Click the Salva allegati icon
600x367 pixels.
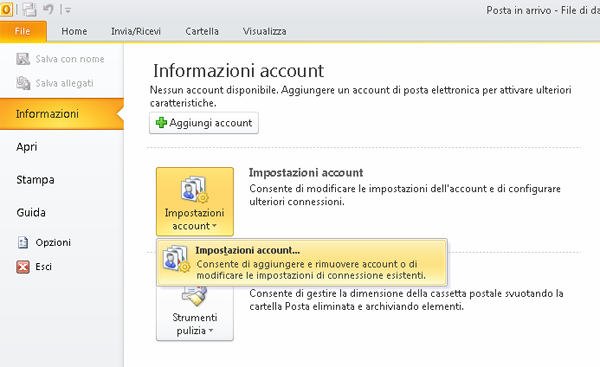point(23,83)
